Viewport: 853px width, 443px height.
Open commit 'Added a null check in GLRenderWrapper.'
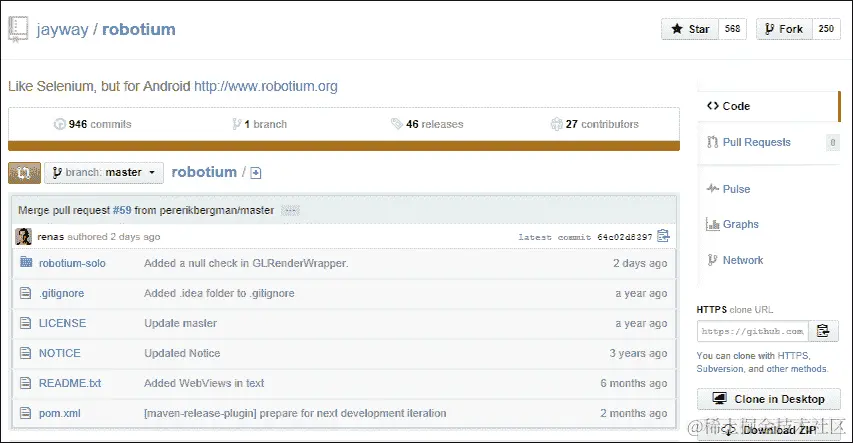click(x=246, y=263)
